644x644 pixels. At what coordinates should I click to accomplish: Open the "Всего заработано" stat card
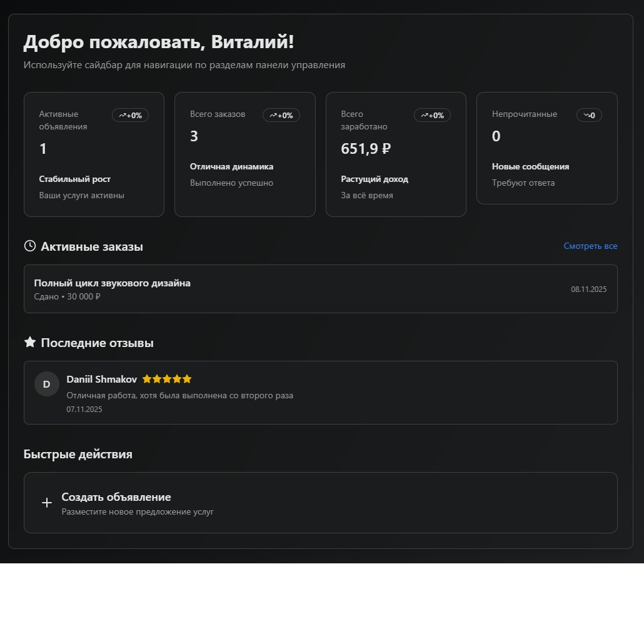pyautogui.click(x=396, y=154)
